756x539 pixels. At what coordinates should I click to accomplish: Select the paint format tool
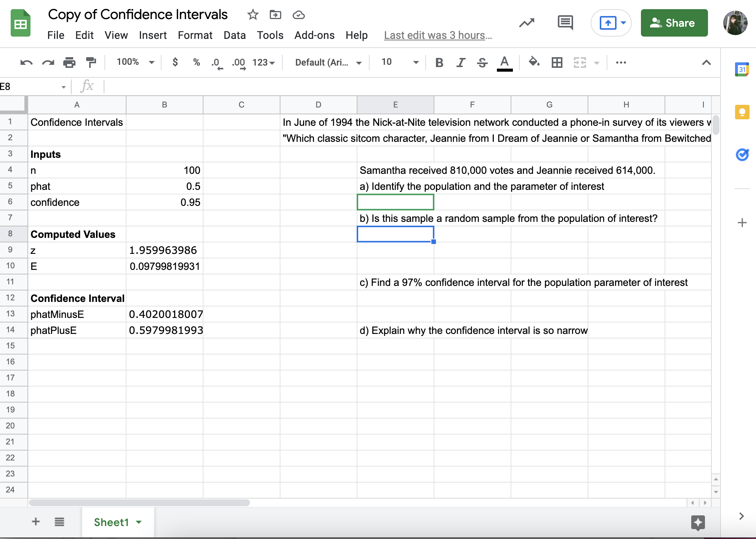tap(91, 62)
